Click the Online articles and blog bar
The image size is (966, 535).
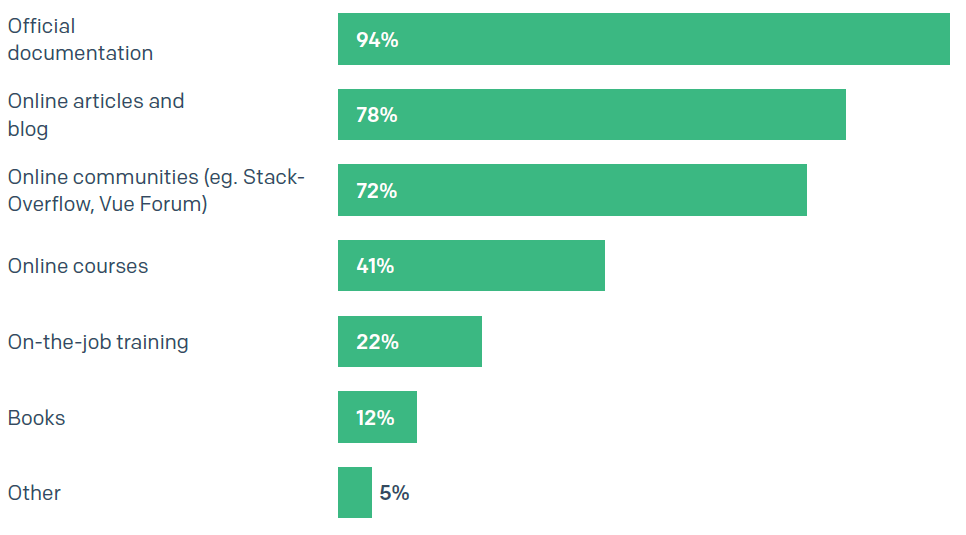[591, 115]
